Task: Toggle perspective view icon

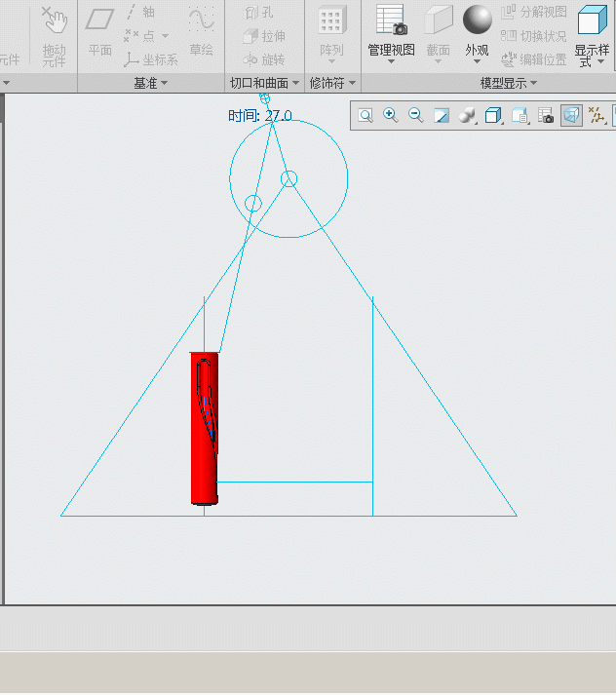Action: click(571, 116)
